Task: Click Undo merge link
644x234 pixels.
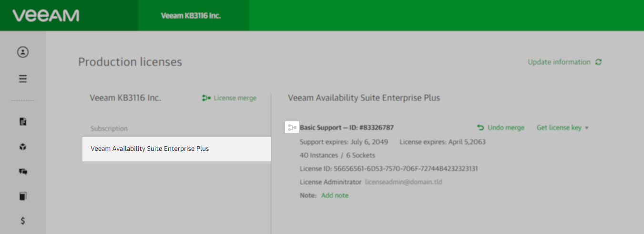Action: pos(506,128)
